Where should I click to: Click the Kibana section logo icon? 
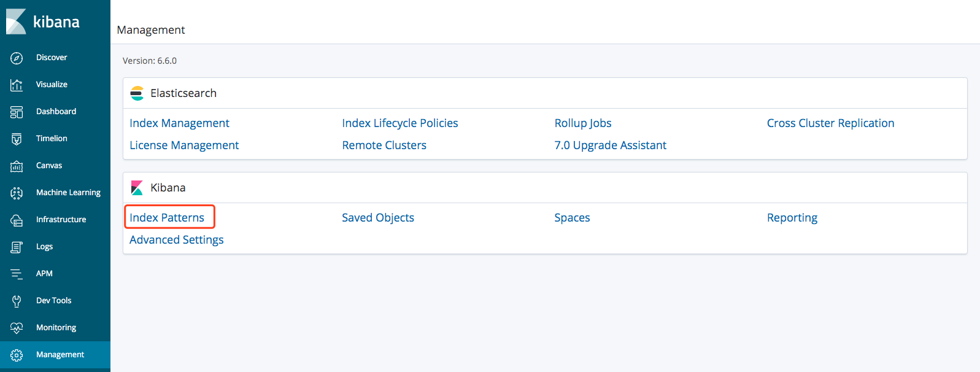137,188
